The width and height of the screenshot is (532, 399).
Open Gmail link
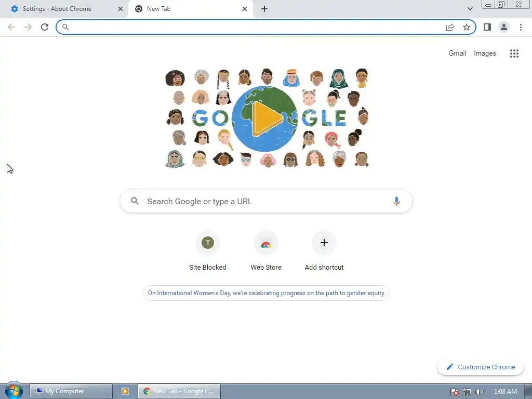[x=457, y=54]
